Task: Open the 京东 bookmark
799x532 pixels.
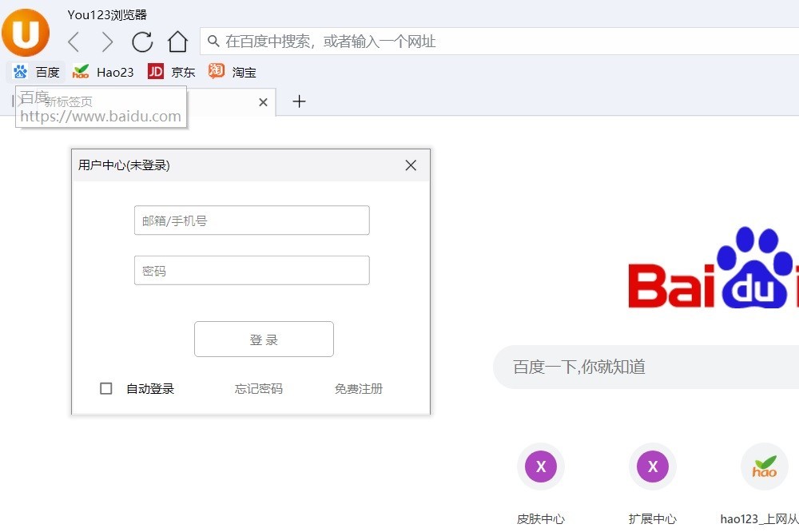Action: pos(171,72)
